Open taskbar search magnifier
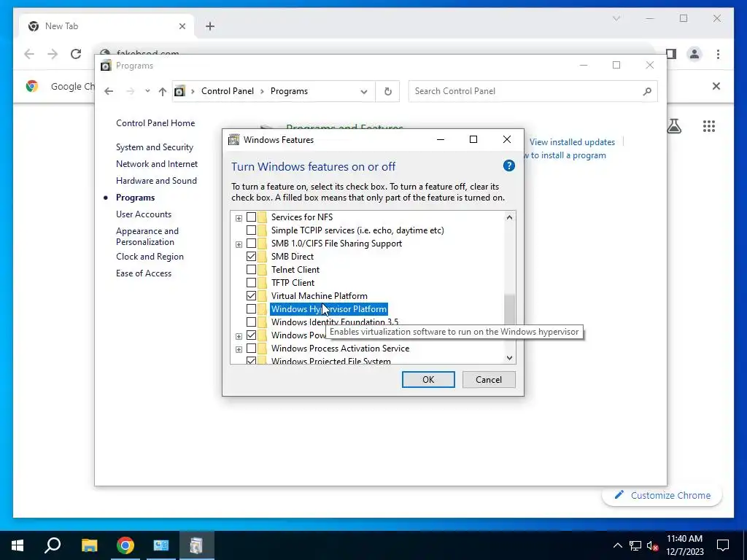747x560 pixels. click(53, 545)
